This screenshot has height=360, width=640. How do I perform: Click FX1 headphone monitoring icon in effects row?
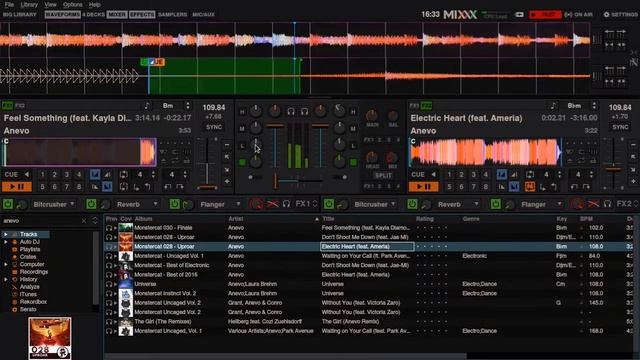tap(287, 204)
